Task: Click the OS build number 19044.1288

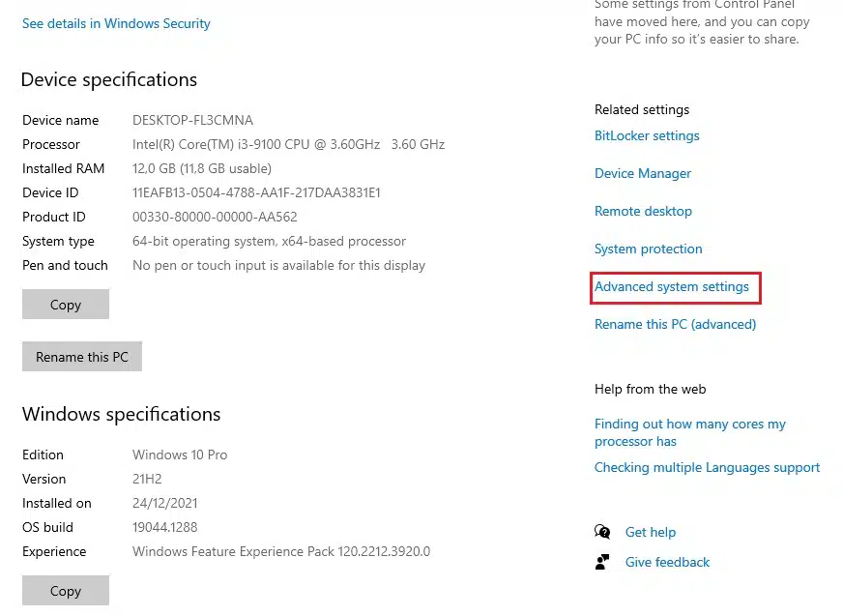Action: tap(164, 528)
